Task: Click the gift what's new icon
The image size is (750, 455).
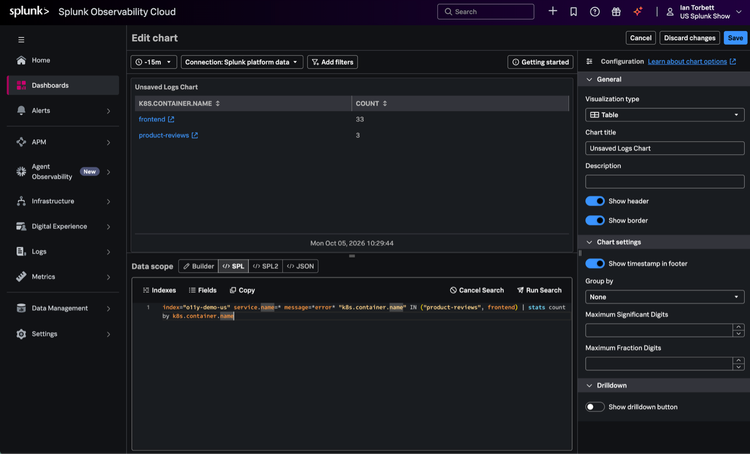Action: click(x=616, y=11)
